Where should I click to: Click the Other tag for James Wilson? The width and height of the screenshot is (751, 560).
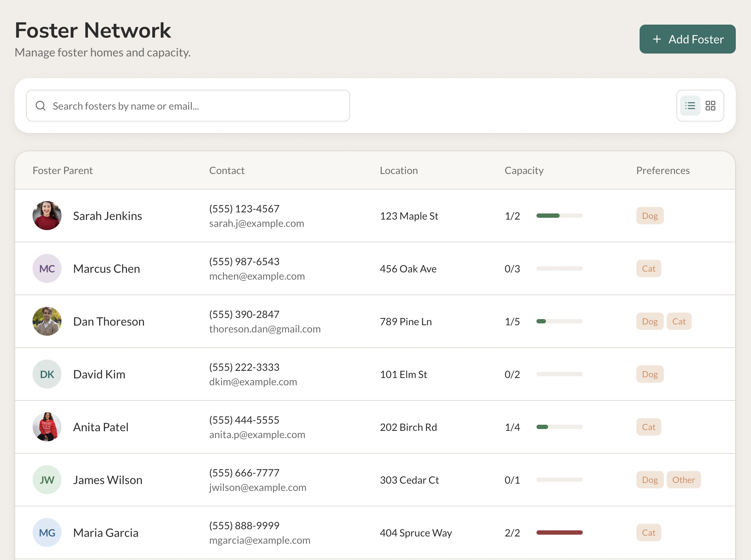(684, 480)
